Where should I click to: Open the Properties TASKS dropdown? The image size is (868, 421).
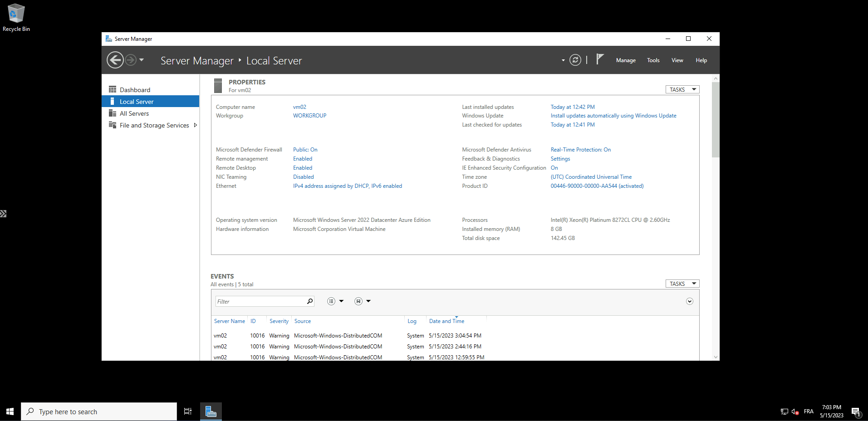point(682,89)
